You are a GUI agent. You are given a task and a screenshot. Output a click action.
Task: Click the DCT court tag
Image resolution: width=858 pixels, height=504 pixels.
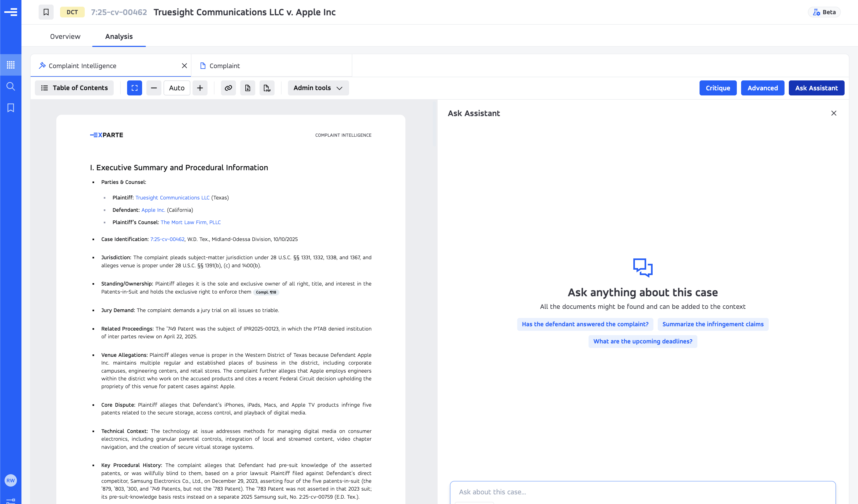tap(72, 12)
